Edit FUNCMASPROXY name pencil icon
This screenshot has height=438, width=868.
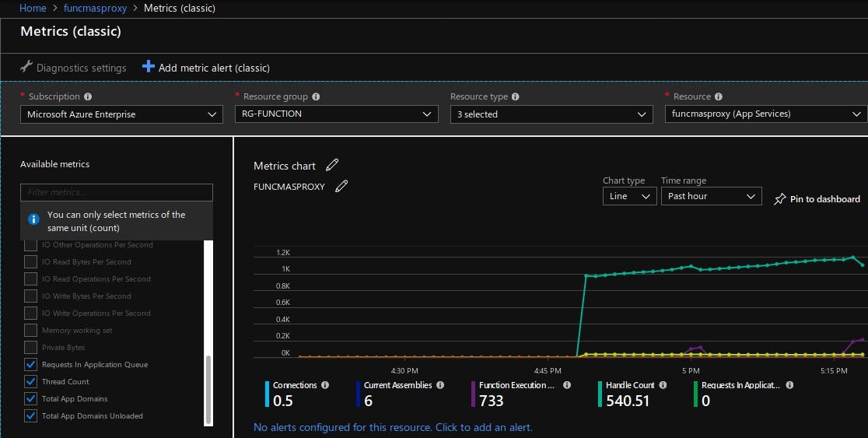341,186
